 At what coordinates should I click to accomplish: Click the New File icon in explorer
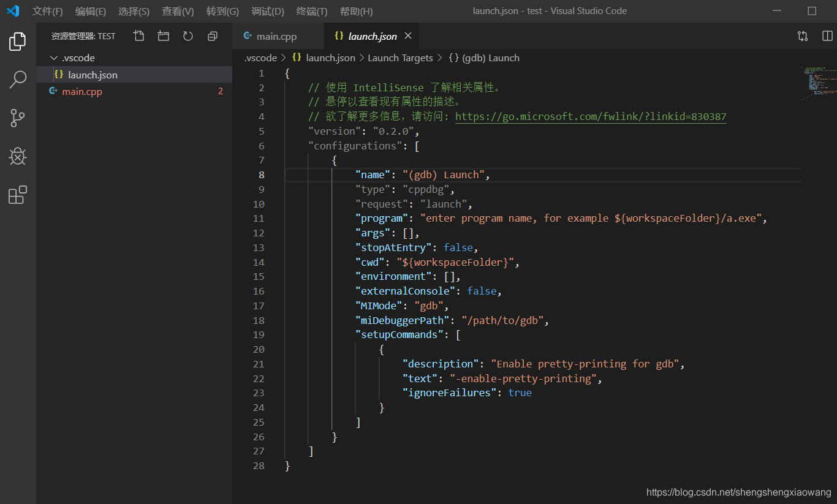point(139,36)
